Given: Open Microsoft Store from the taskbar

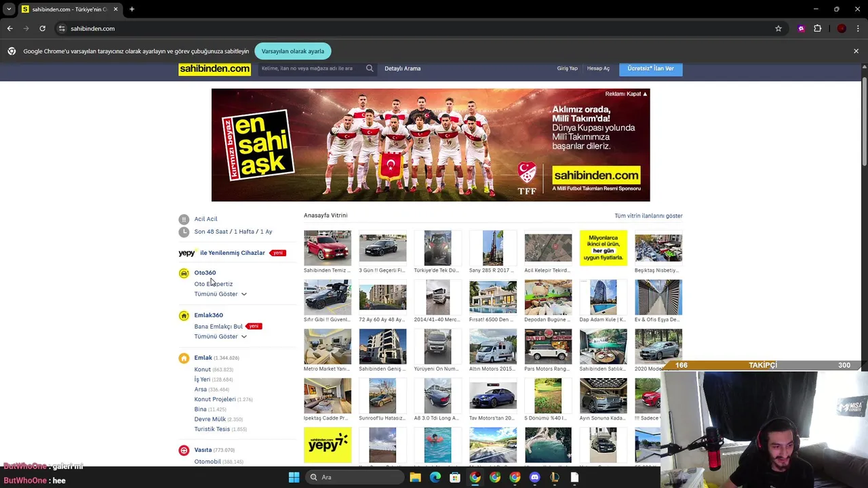Looking at the screenshot, I should (455, 477).
